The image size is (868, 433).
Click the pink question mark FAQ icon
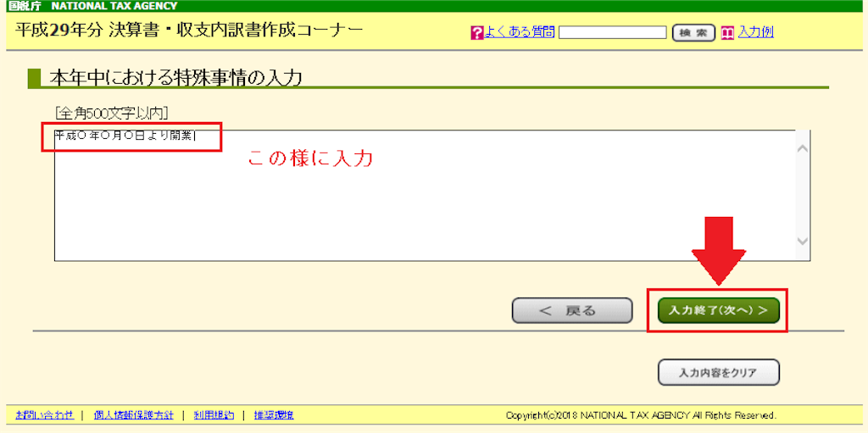click(476, 33)
